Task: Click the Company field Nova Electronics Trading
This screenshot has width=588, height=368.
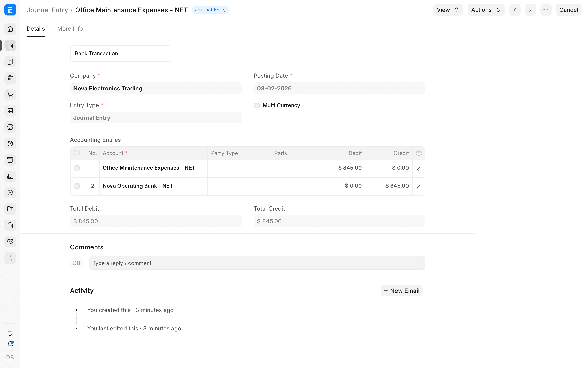Action: [x=156, y=88]
